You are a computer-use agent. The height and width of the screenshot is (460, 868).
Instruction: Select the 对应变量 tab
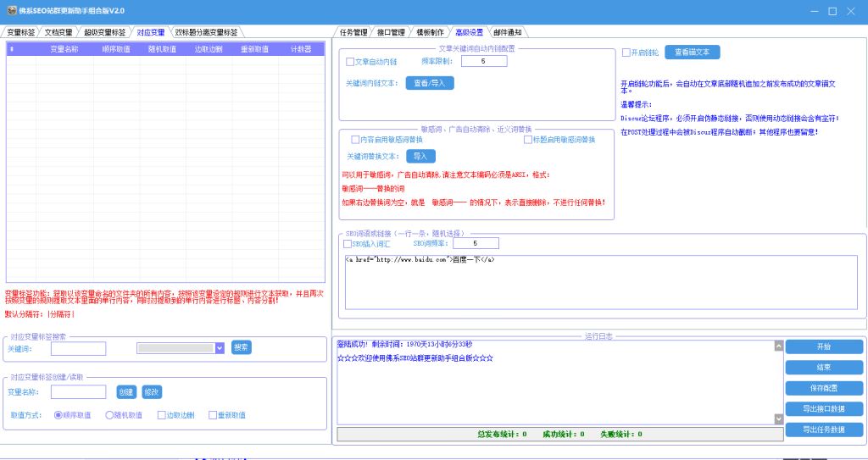(151, 32)
